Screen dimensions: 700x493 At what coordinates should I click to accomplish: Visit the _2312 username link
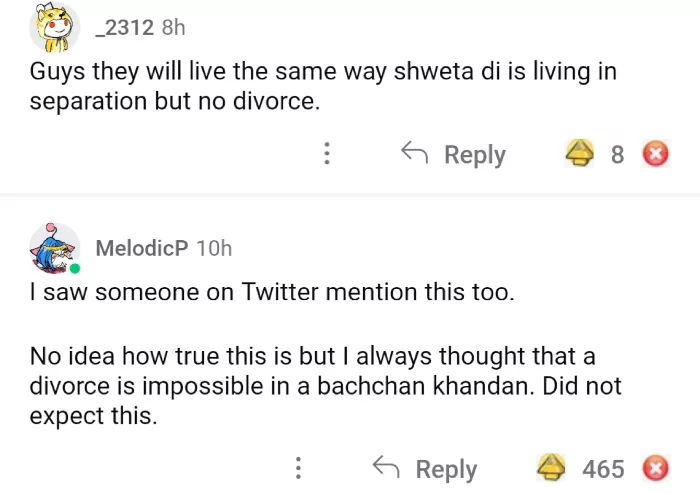[124, 28]
